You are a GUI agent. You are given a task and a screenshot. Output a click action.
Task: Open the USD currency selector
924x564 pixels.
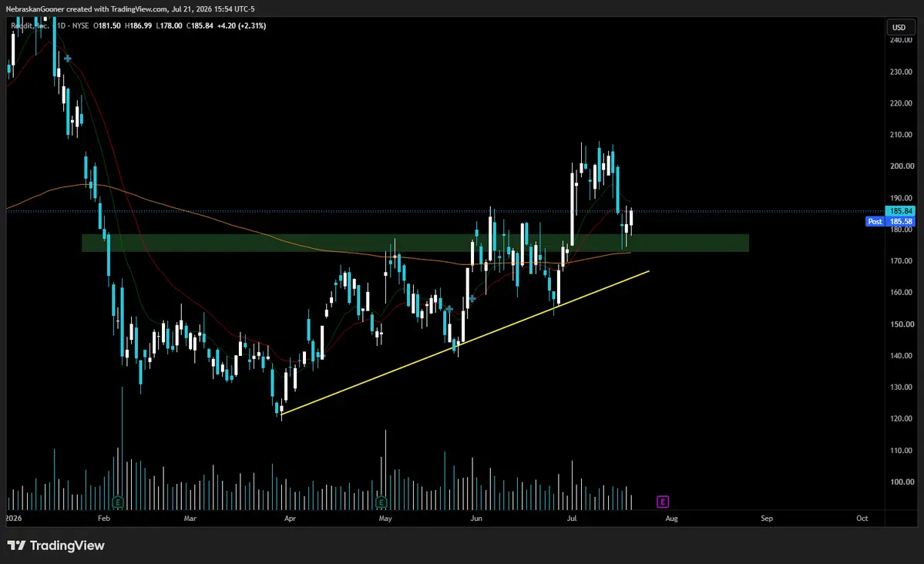[899, 27]
